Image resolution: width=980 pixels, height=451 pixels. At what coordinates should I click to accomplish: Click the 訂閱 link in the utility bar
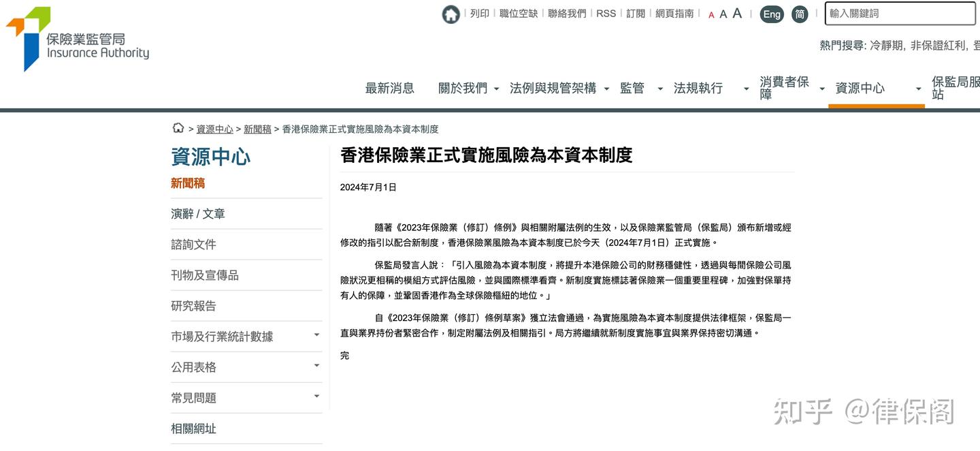tap(634, 13)
